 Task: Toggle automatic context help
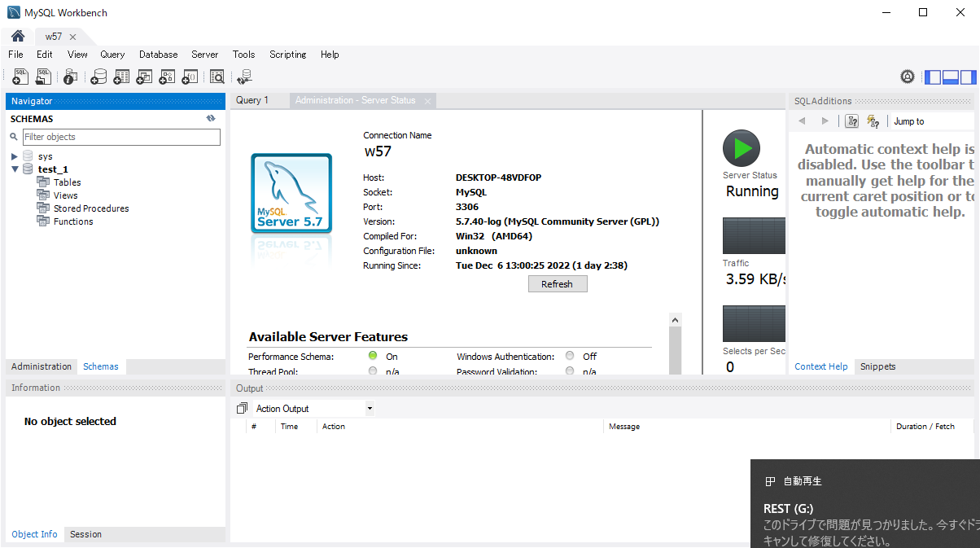[x=873, y=121]
